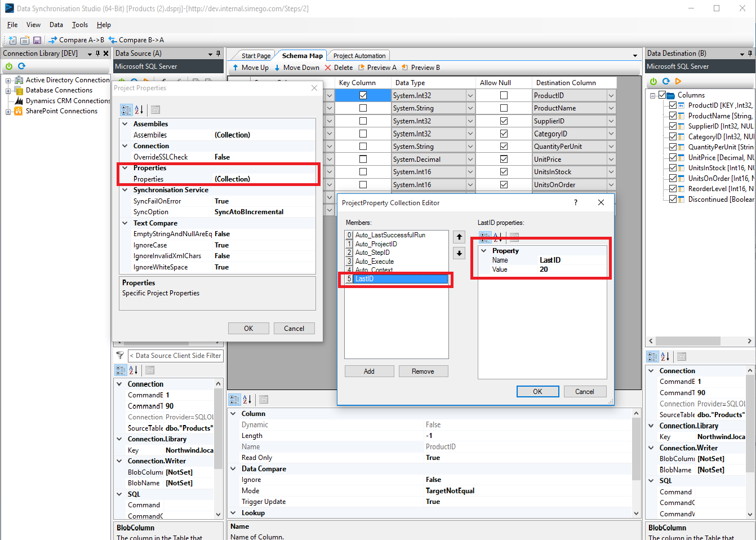Close the Connection Library panel

[x=105, y=54]
